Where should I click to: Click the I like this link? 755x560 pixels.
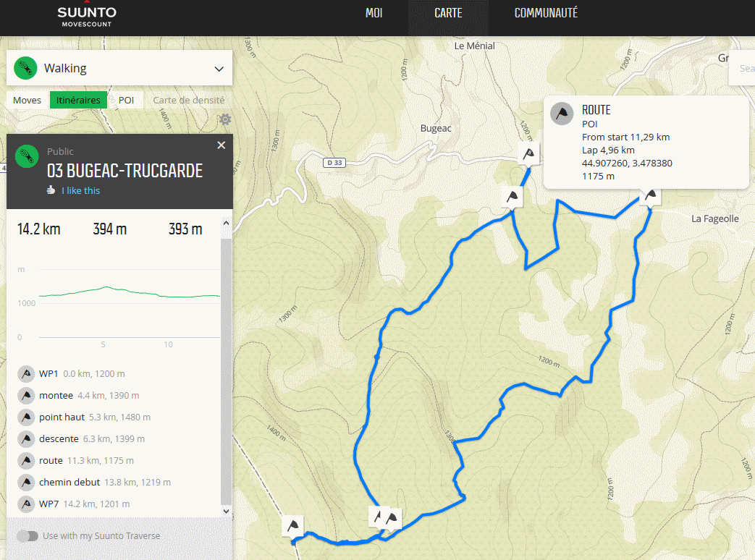(80, 190)
